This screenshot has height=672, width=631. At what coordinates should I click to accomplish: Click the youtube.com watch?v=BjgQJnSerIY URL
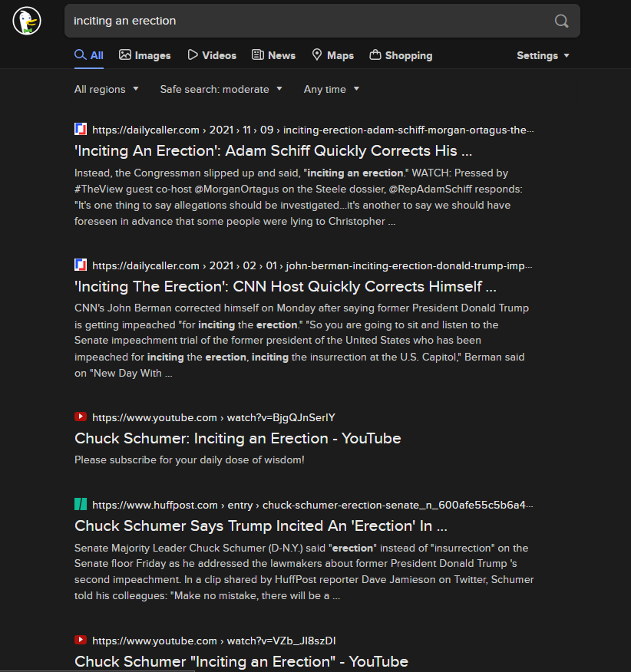tap(213, 417)
